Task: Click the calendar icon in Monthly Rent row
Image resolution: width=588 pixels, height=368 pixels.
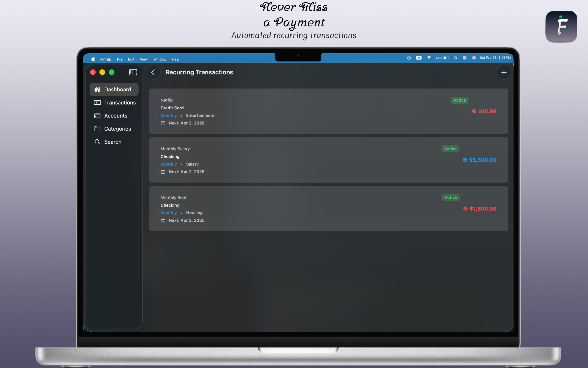Action: coord(163,221)
